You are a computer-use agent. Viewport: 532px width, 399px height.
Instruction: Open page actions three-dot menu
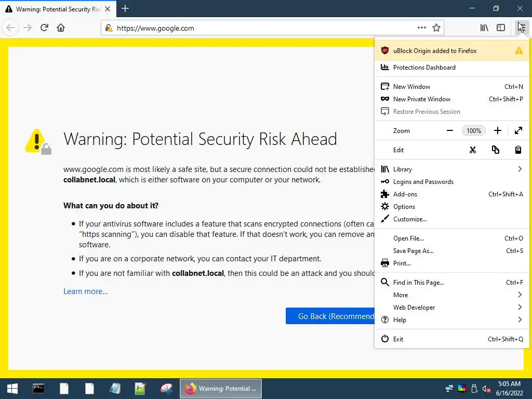point(422,28)
